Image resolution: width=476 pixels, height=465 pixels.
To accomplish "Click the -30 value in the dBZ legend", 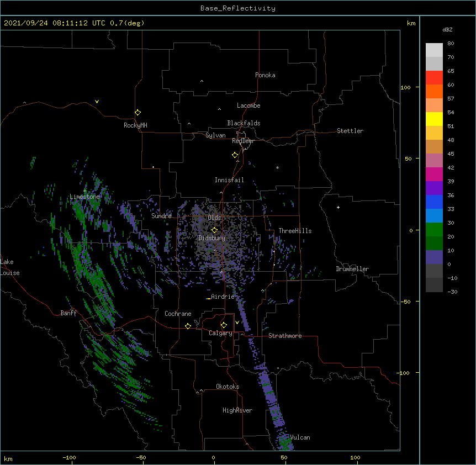I will pyautogui.click(x=452, y=292).
